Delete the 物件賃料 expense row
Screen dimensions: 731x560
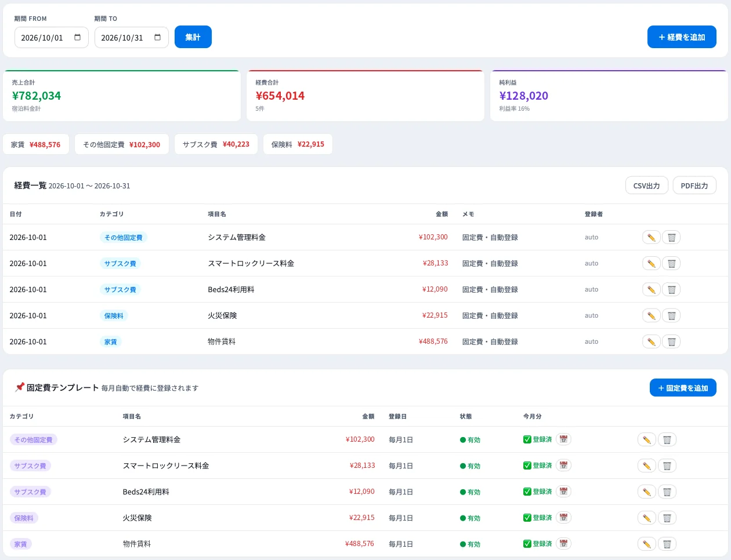(x=671, y=341)
